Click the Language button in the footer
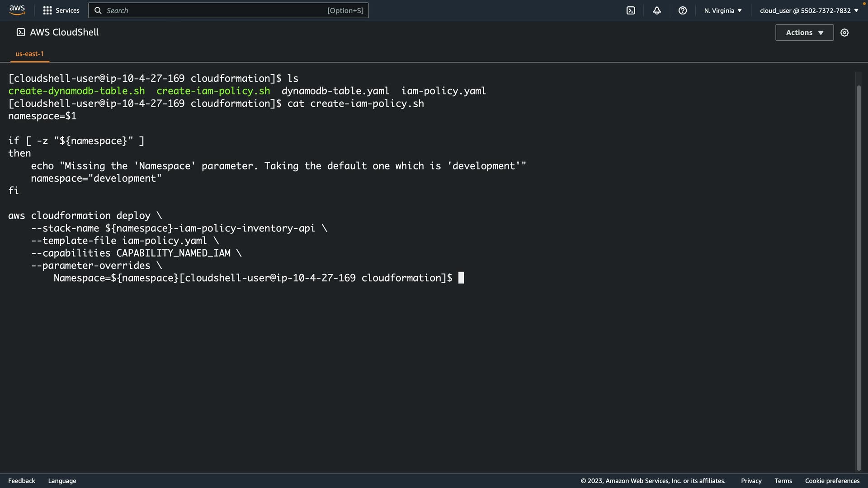Image resolution: width=868 pixels, height=488 pixels. (62, 481)
